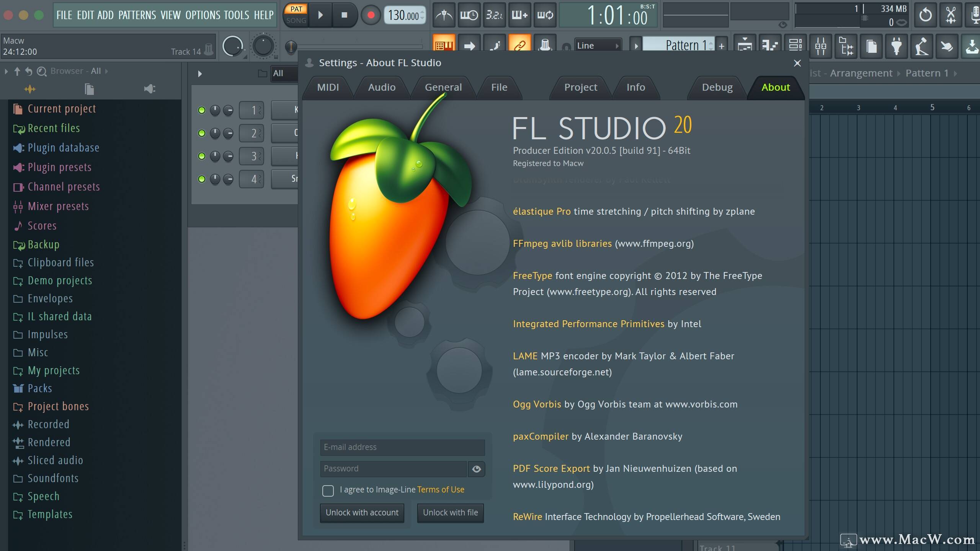
Task: Toggle password visibility eye icon
Action: [x=476, y=468]
